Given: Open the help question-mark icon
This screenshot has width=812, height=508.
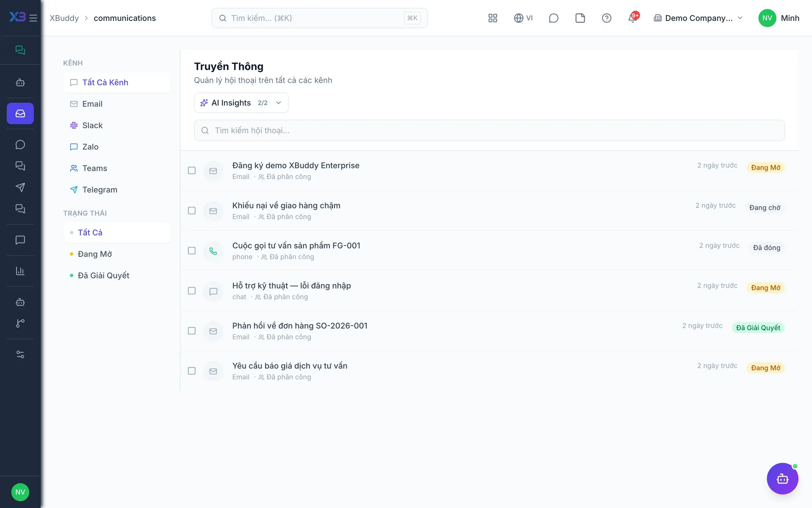Looking at the screenshot, I should point(606,18).
